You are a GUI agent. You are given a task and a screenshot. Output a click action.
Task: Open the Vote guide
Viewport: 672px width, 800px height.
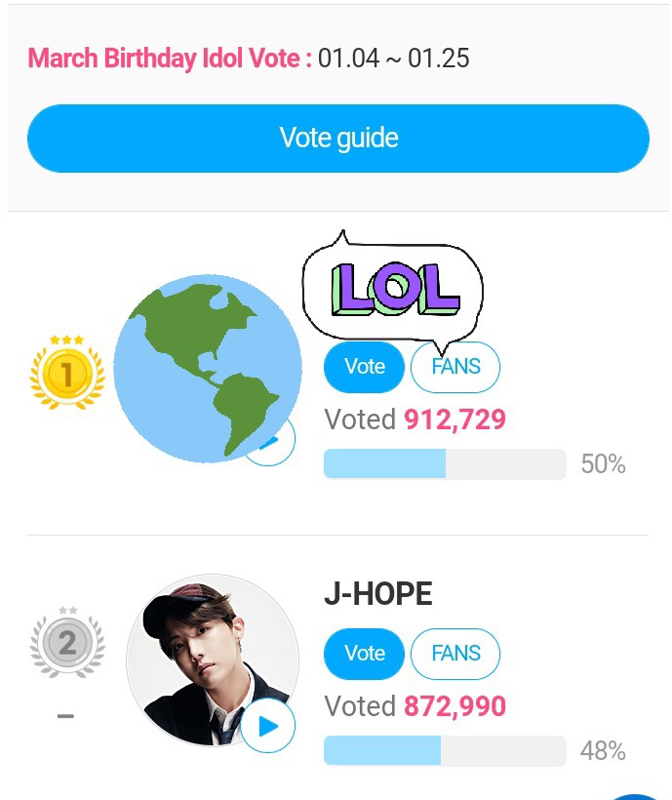(x=337, y=138)
